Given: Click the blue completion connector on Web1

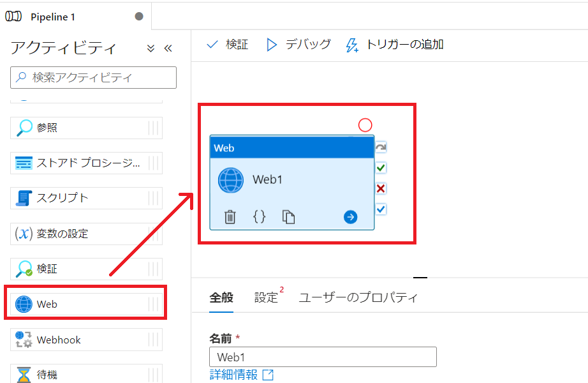Looking at the screenshot, I should coord(381,209).
